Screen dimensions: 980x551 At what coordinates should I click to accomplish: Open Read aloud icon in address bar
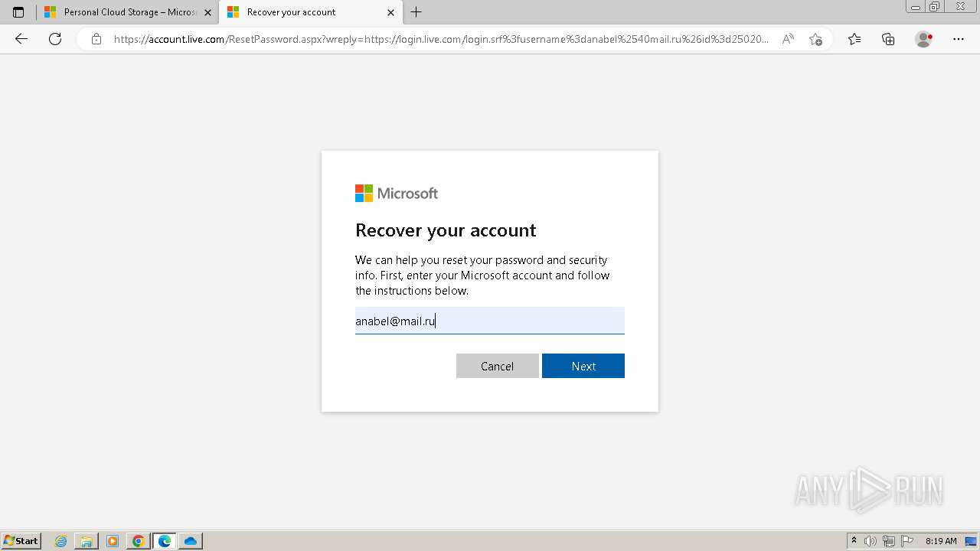[x=787, y=39]
